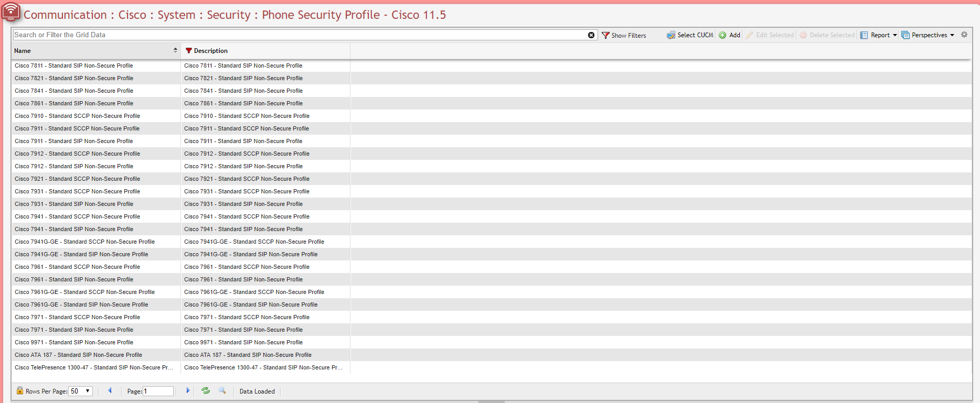Screen dimensions: 980x403
Task: Sort by the Name column header
Action: point(94,51)
